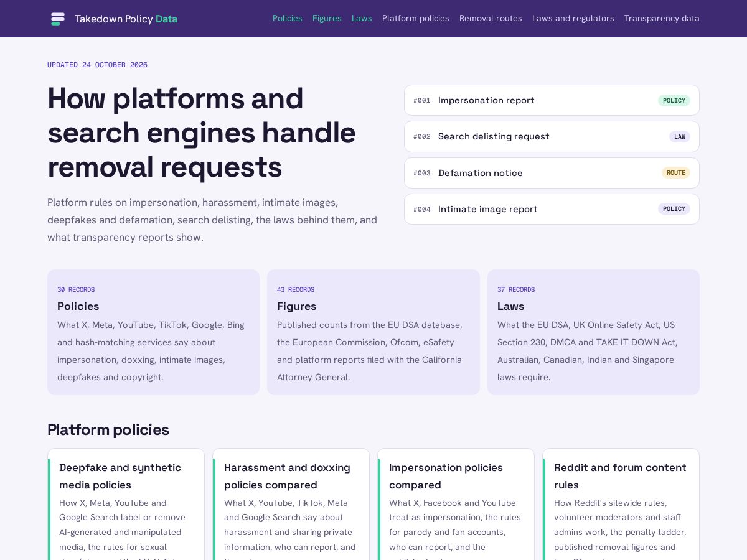Open the Intimate image report record #004
This screenshot has height=560, width=747.
[x=552, y=209]
